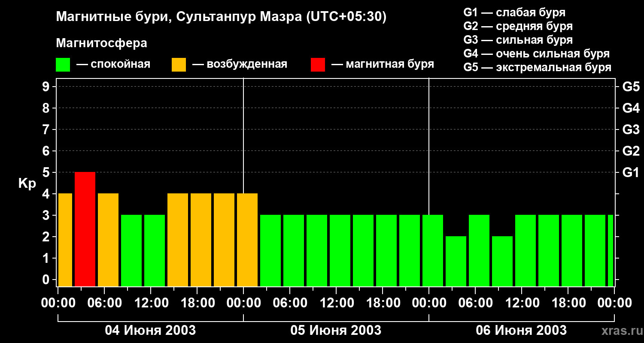Click the right axis 'G2' label
This screenshot has height=343, width=644.
coord(631,151)
